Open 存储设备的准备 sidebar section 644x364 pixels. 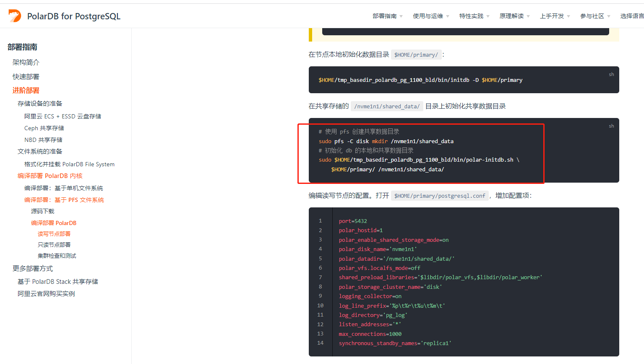40,103
